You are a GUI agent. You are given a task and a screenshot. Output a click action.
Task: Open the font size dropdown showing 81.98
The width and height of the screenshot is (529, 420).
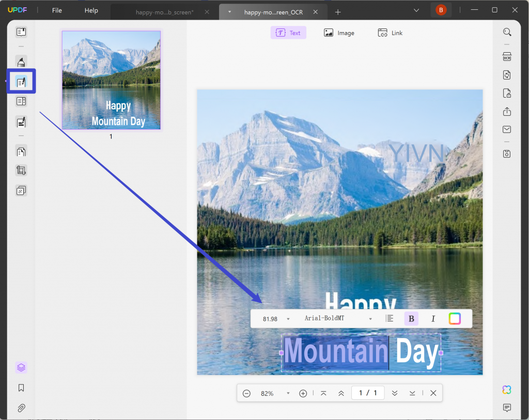tap(274, 318)
